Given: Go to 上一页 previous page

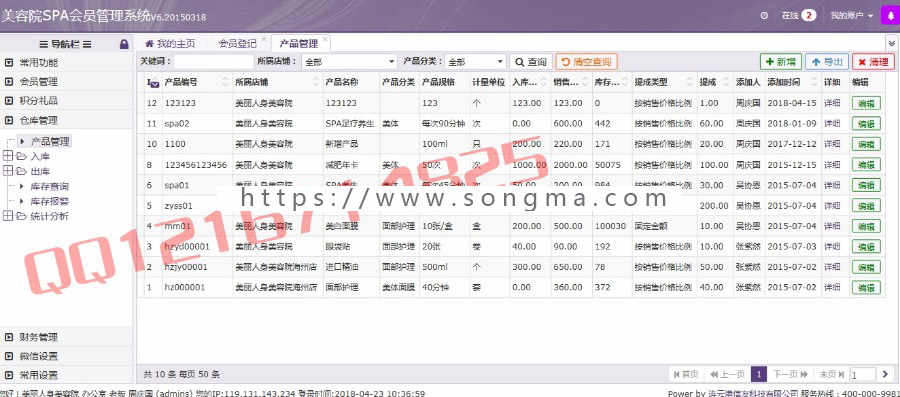Looking at the screenshot, I should click(727, 375).
